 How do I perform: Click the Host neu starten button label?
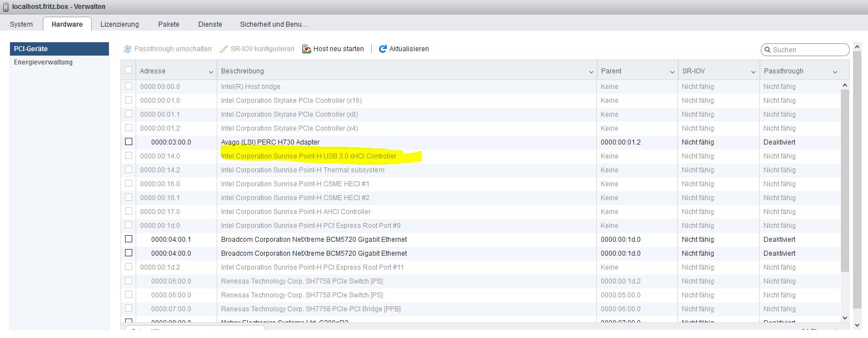click(338, 49)
